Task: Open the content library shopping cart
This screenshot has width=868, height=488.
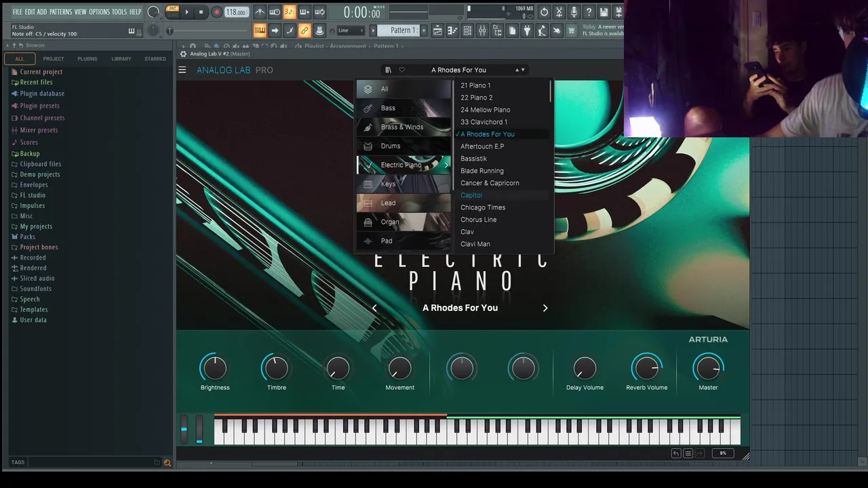Action: coord(572,30)
